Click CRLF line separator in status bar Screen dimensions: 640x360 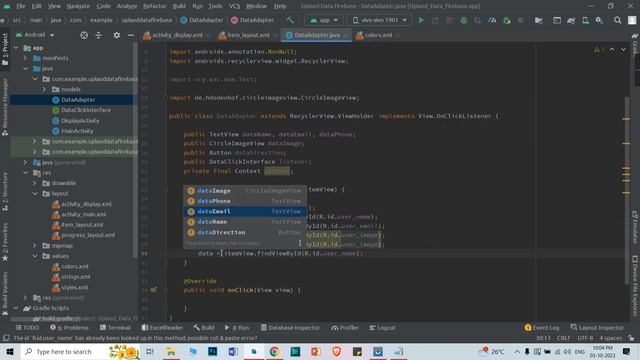pos(563,338)
